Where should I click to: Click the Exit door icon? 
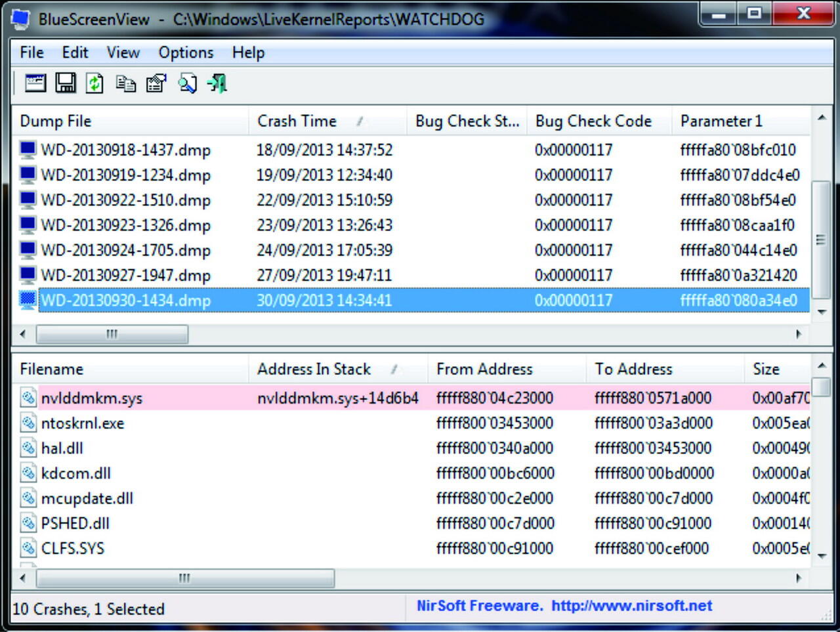click(x=217, y=83)
